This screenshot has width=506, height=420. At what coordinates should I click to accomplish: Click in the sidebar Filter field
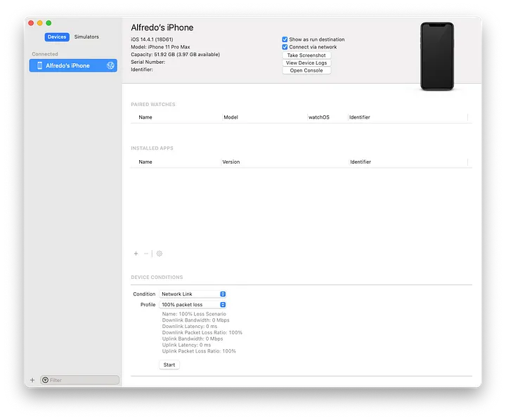(x=79, y=380)
